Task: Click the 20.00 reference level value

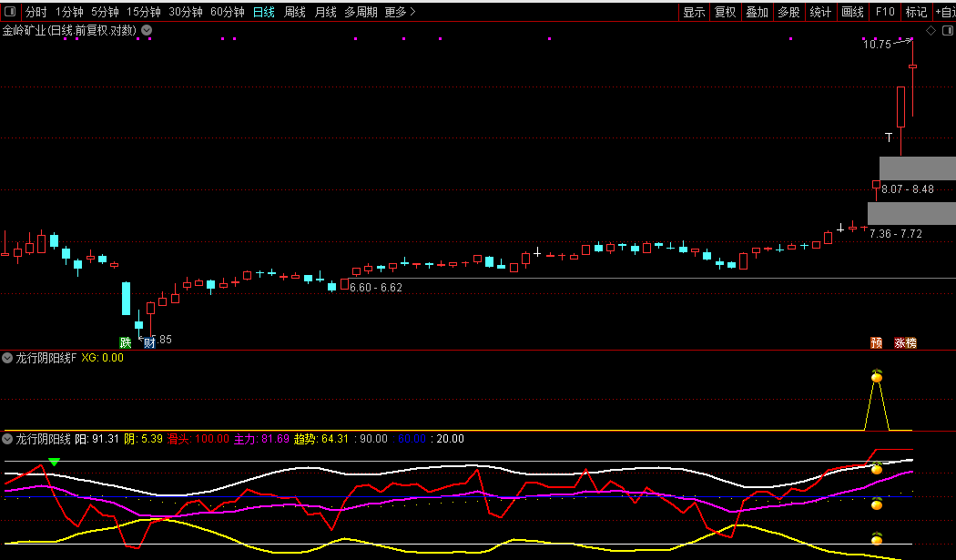Action: (x=448, y=439)
